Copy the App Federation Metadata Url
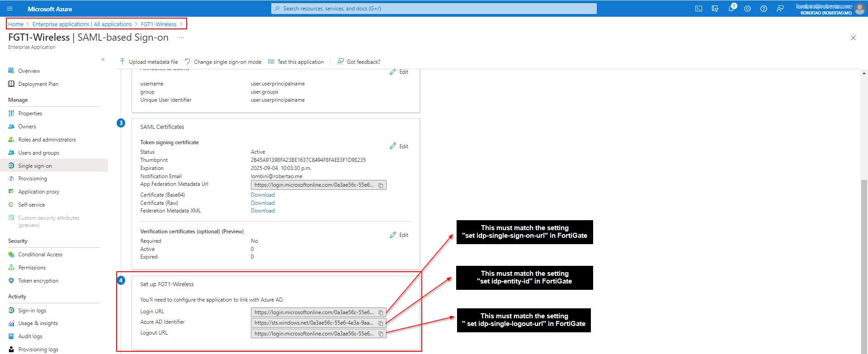Image resolution: width=868 pixels, height=354 pixels. (381, 185)
